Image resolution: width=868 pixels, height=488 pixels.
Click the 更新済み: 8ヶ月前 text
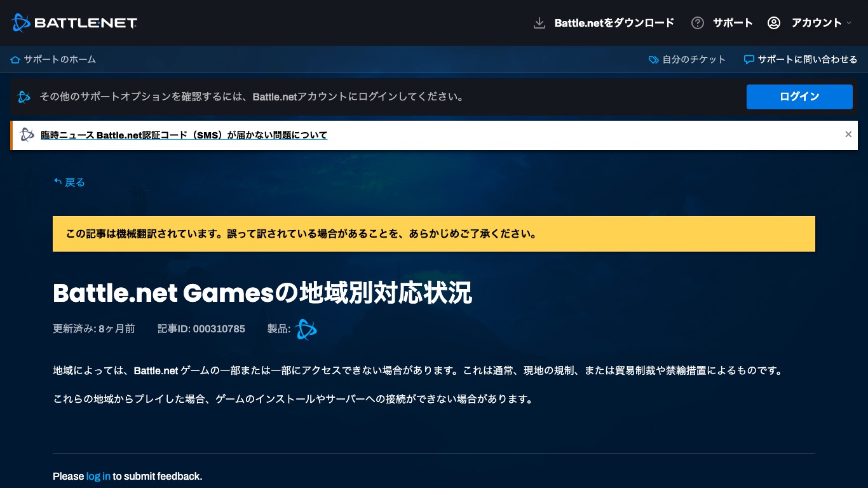coord(94,329)
